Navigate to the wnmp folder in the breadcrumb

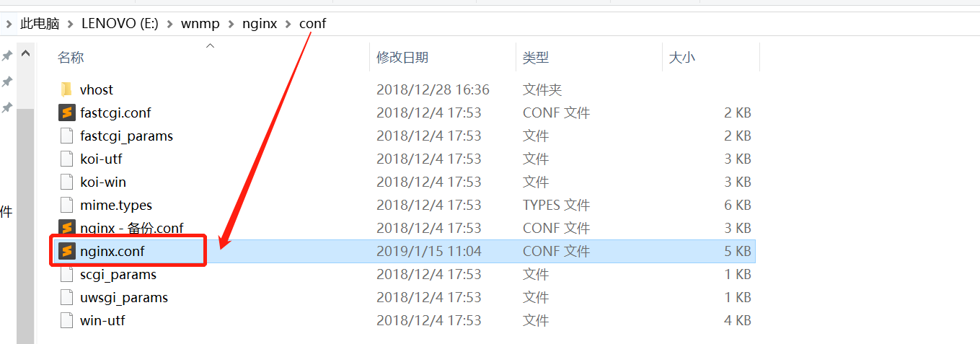pos(200,24)
